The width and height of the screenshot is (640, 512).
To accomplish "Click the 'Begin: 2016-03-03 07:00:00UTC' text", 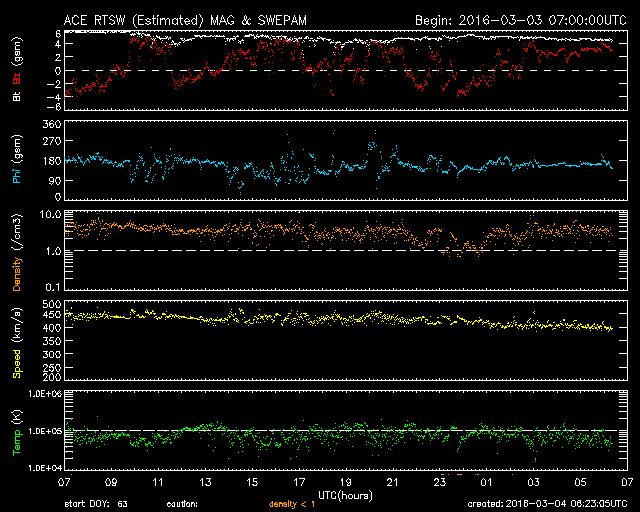I will (x=521, y=20).
